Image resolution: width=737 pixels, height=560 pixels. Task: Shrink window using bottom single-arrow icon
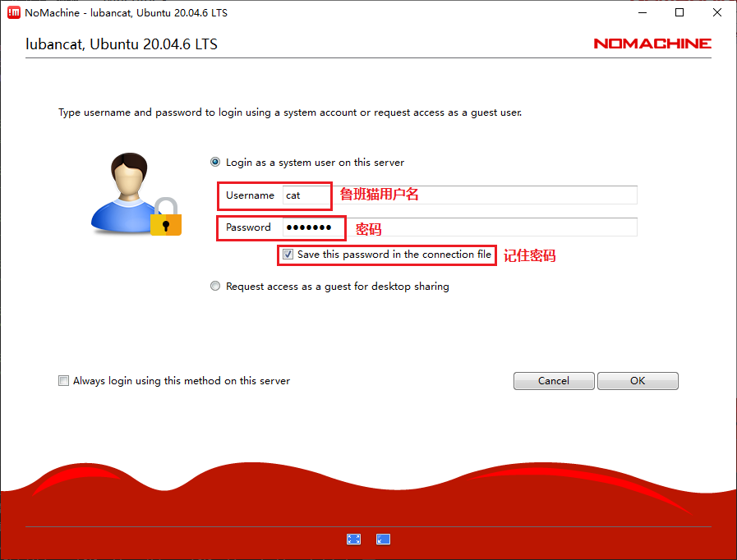[383, 539]
